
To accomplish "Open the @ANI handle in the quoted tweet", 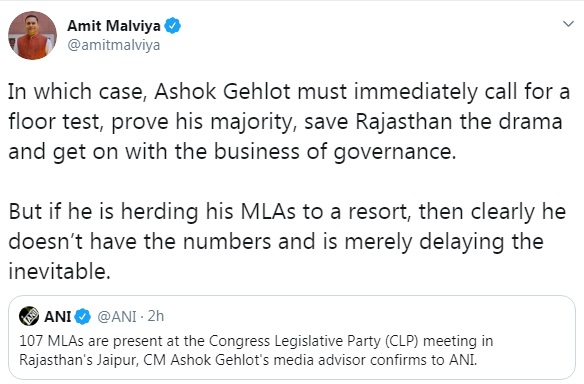I will [x=117, y=317].
